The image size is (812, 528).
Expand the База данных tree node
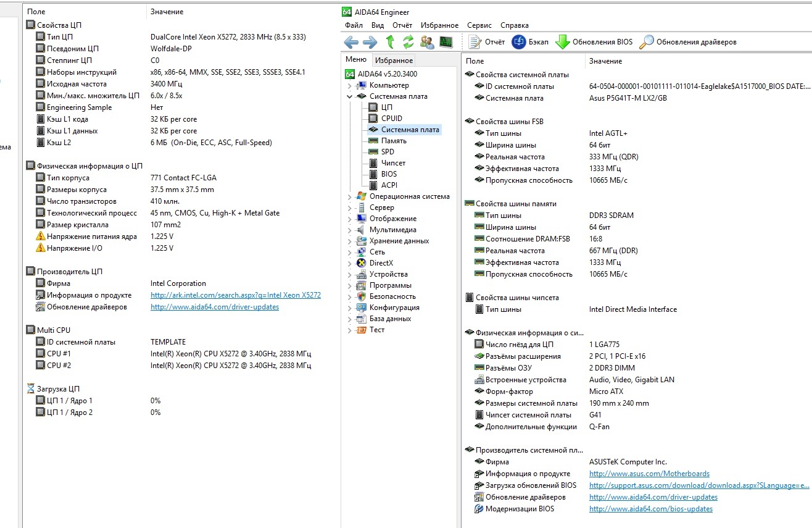pos(350,319)
